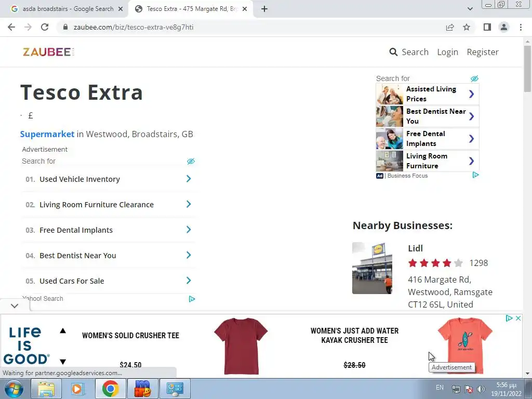Click the share page icon in address bar

point(450,27)
